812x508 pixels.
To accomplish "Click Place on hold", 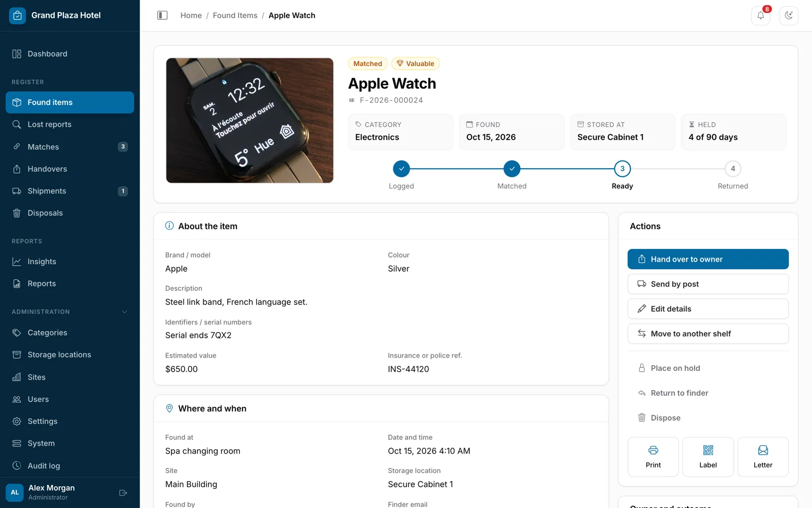I will (708, 368).
